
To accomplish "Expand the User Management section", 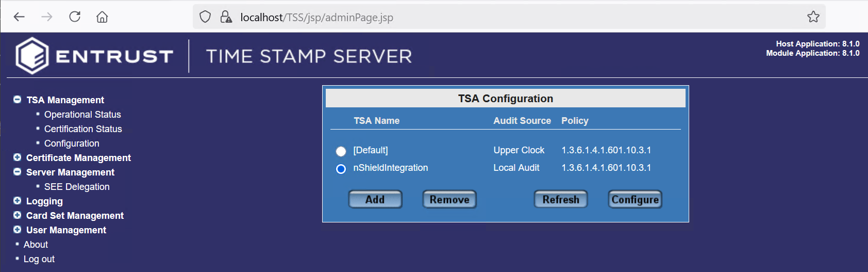I will 17,230.
